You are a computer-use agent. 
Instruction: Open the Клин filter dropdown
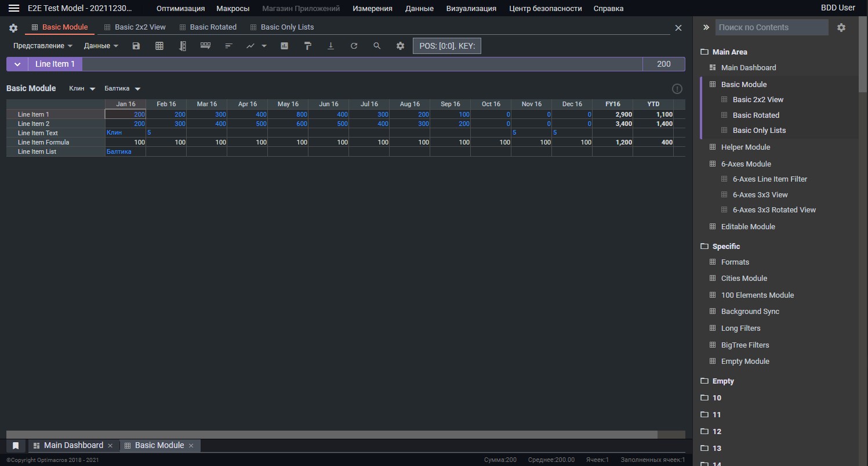82,89
